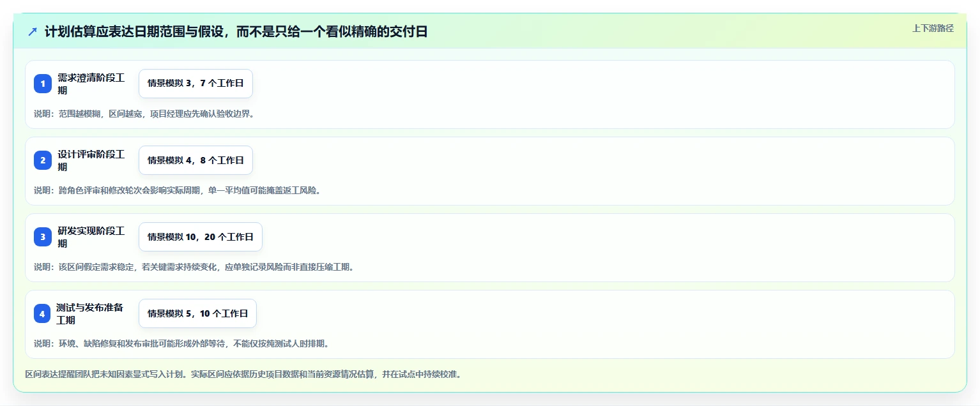
Task: Select the 情景模拟 5，10 个工作日 chip
Action: (197, 313)
